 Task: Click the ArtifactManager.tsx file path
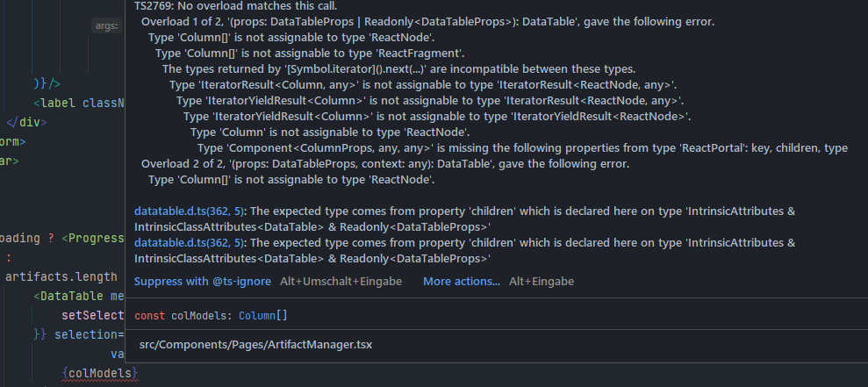click(255, 344)
